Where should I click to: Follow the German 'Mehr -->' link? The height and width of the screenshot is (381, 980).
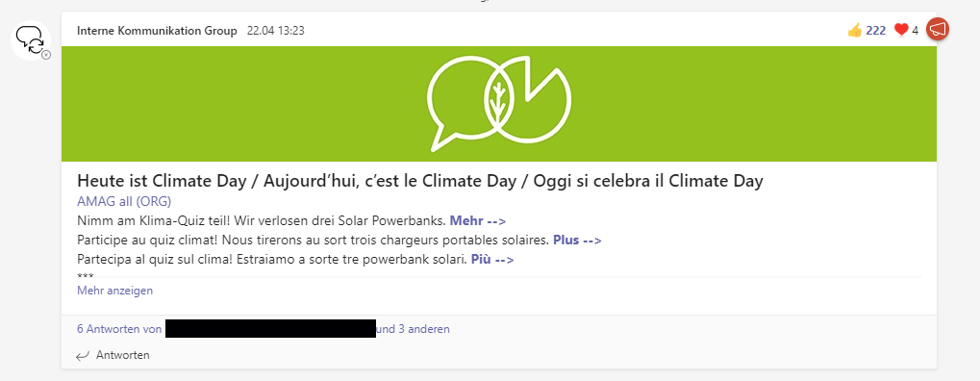[478, 221]
